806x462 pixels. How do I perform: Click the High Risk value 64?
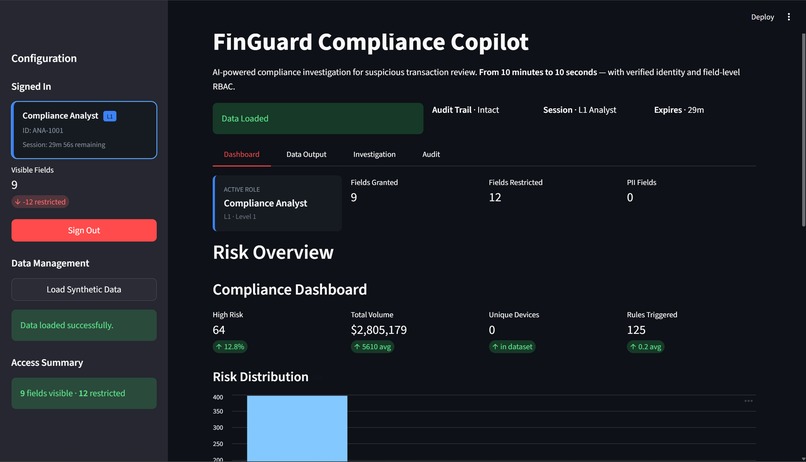[x=218, y=330]
